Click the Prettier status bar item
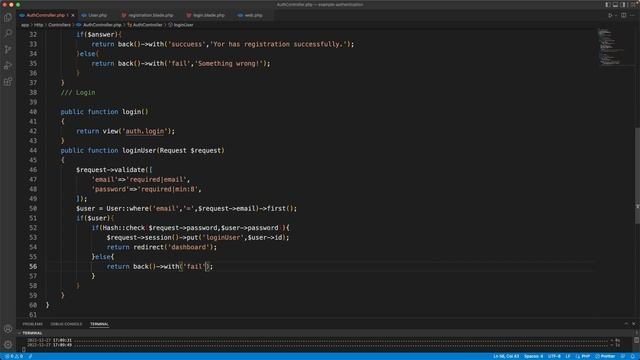This screenshot has height=360, width=640. (605, 356)
